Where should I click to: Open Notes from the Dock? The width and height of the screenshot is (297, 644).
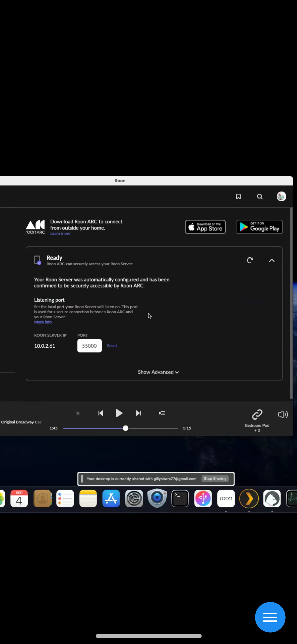pyautogui.click(x=88, y=499)
